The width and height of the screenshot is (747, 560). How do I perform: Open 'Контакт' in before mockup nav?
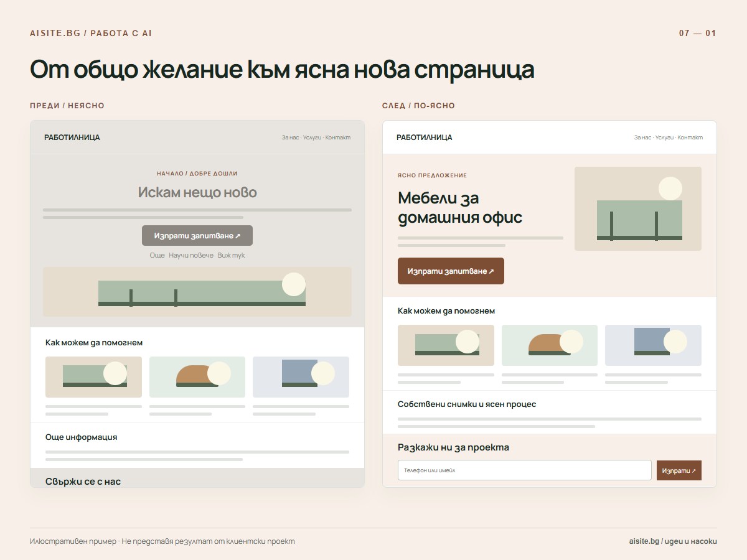point(338,138)
